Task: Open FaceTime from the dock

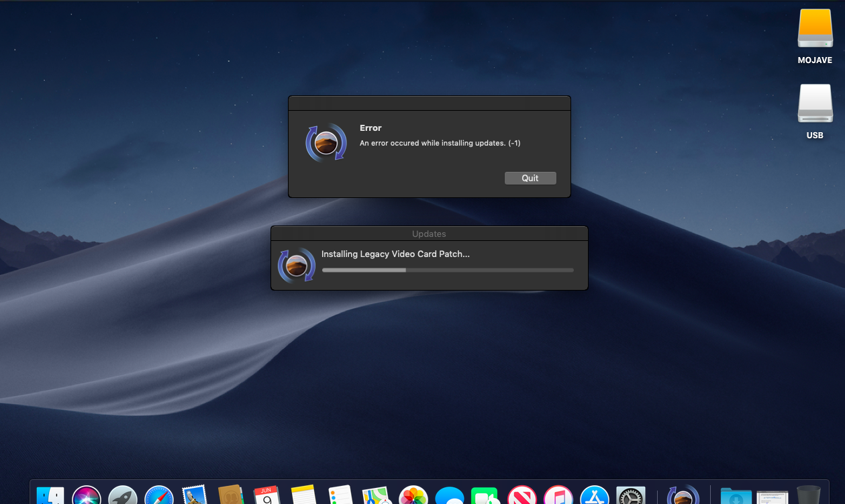Action: point(485,495)
